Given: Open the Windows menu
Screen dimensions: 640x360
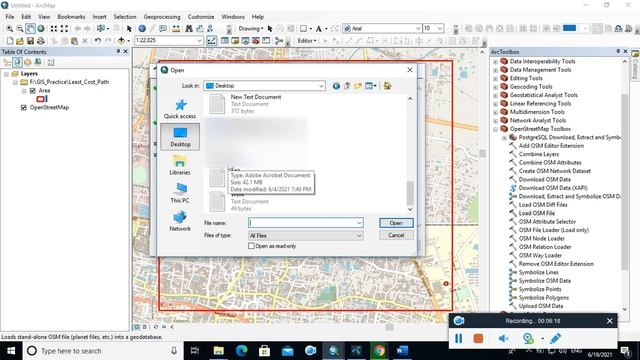Looking at the screenshot, I should click(233, 17).
